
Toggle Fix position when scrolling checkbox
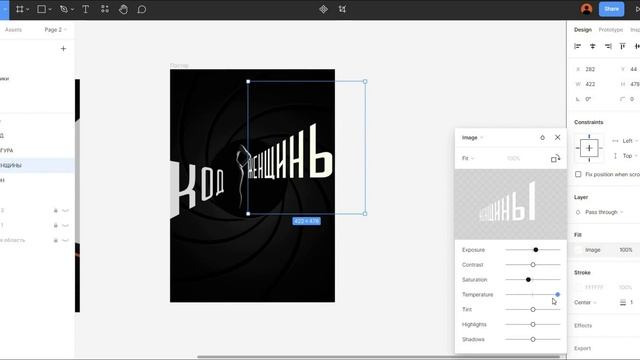click(x=578, y=174)
